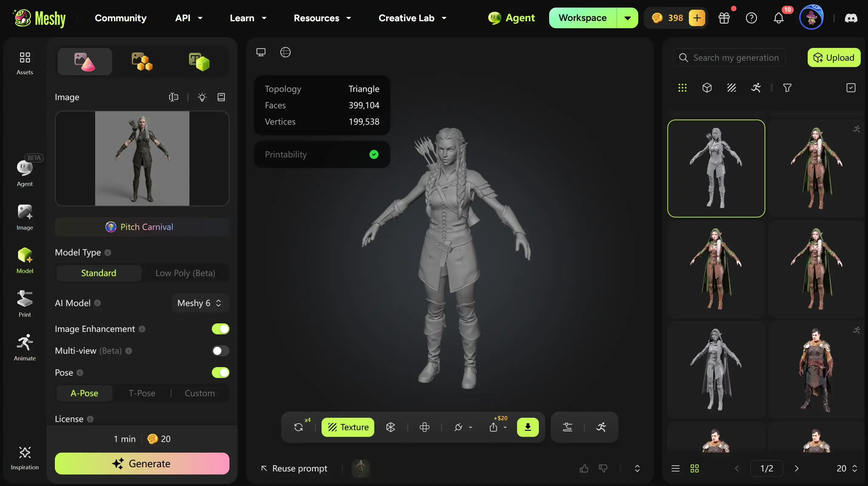Viewport: 868px width, 486px height.
Task: Click the notes panel icon beside Image label
Action: [221, 97]
